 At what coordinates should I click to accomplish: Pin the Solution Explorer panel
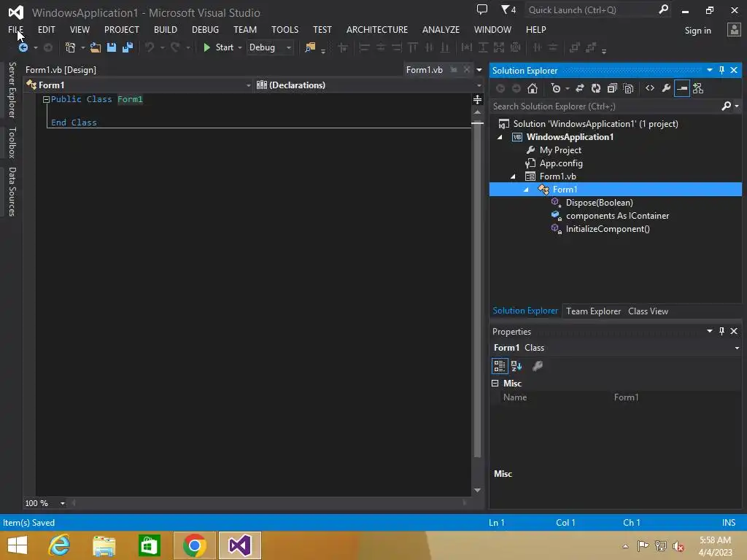721,70
